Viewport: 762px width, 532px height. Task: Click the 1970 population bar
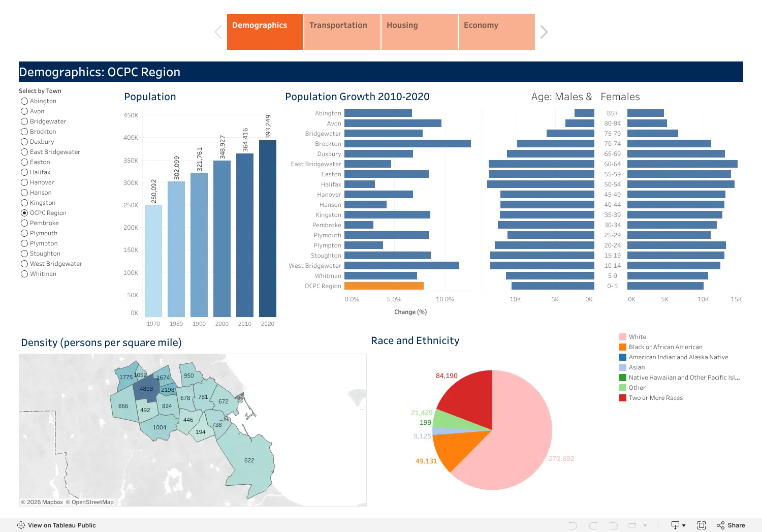coord(153,261)
